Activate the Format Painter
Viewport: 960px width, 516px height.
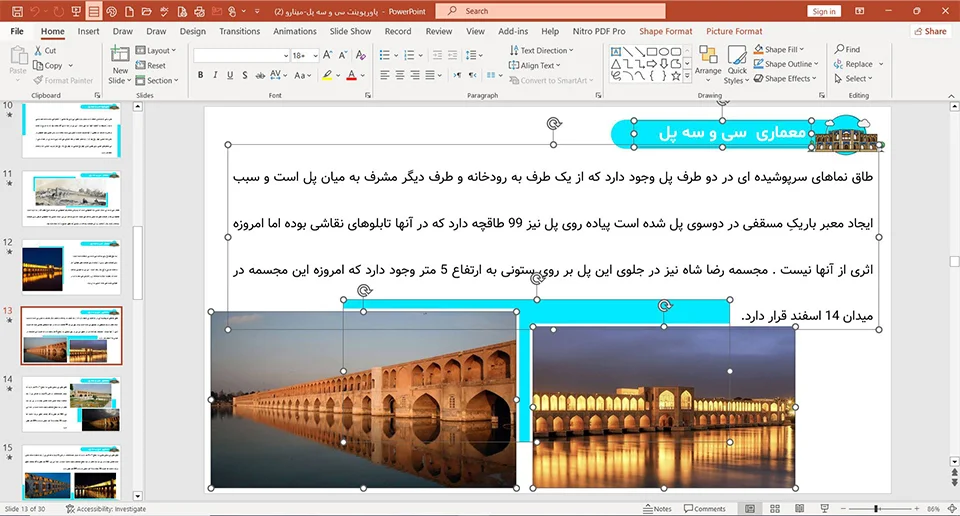pos(64,80)
